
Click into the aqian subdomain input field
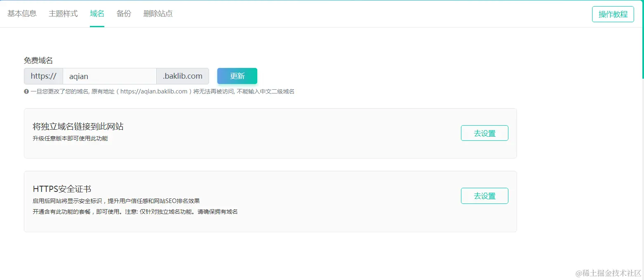pos(110,76)
